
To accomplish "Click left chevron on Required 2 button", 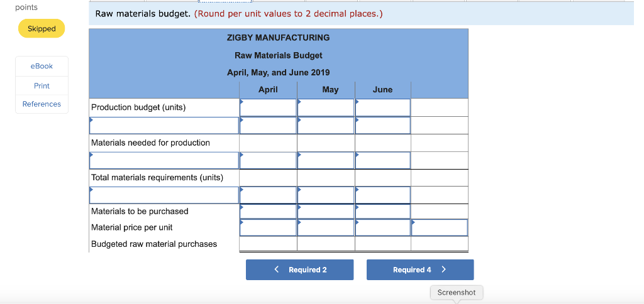I will pos(277,269).
